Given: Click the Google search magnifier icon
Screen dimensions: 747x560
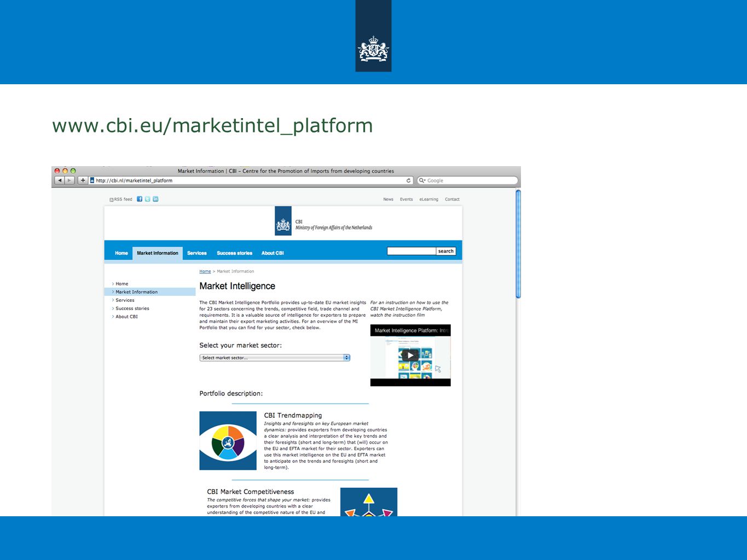Looking at the screenshot, I should [422, 180].
